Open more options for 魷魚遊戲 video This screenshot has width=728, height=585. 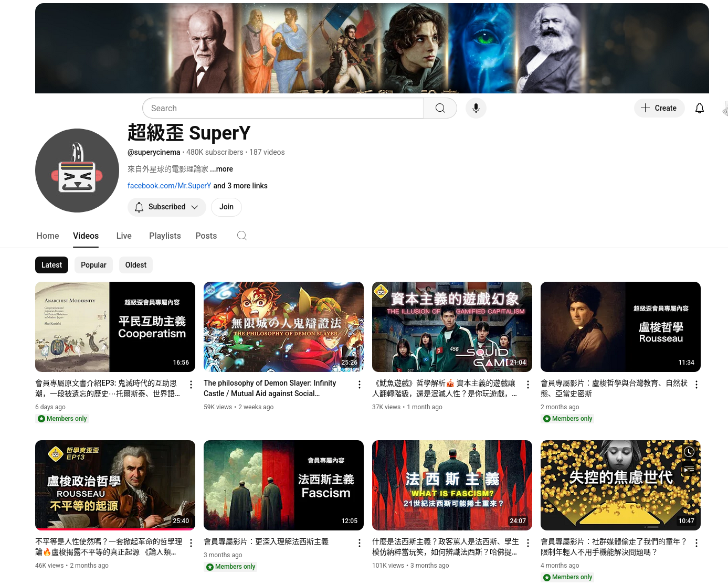pos(528,385)
